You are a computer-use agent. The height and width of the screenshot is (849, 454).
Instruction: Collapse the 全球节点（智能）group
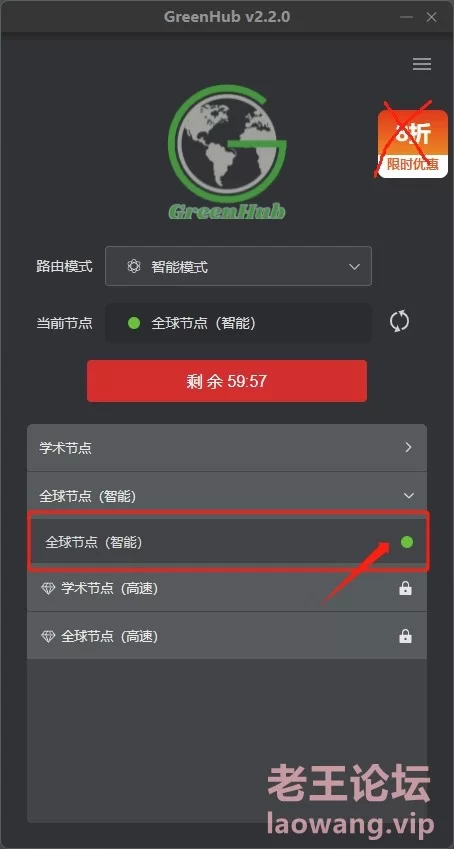click(x=227, y=495)
